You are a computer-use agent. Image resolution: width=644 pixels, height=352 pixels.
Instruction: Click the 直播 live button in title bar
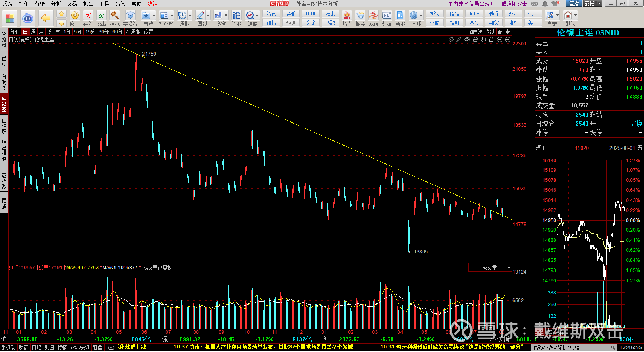coord(574,4)
